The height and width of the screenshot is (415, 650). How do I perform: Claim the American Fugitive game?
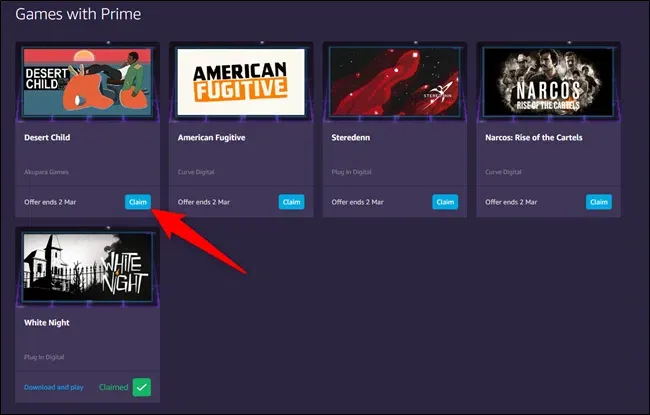point(291,202)
